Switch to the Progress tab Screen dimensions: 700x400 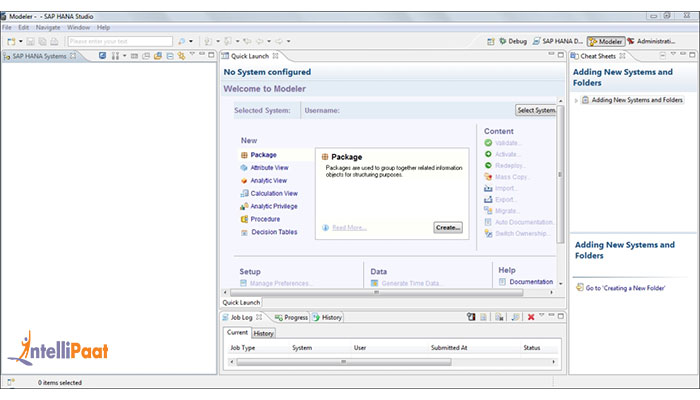coord(291,317)
